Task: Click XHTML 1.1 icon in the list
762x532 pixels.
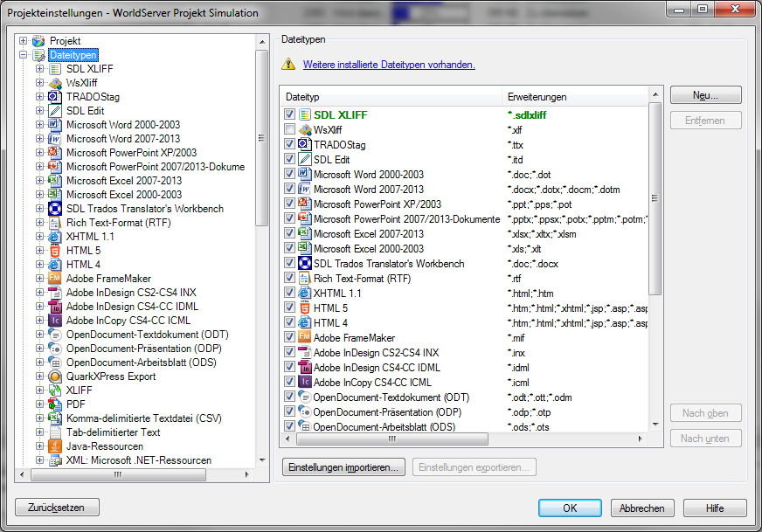Action: point(305,293)
